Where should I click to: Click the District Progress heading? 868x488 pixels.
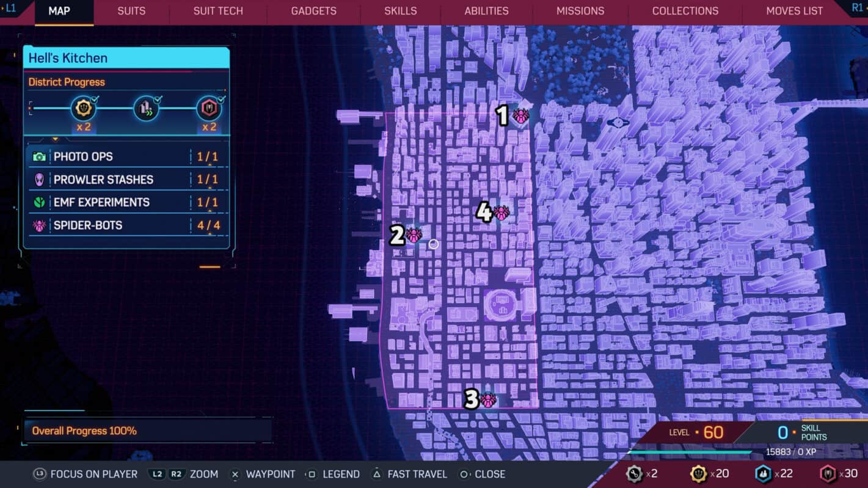67,82
